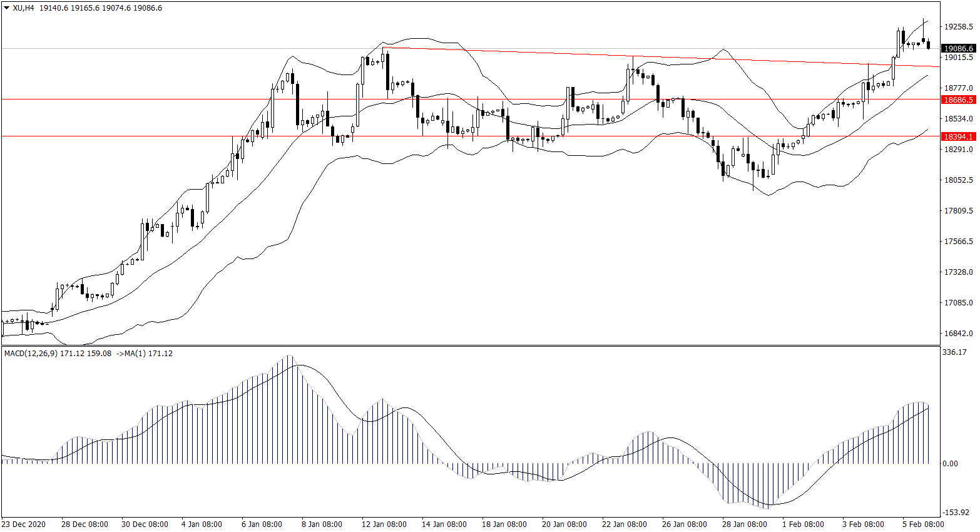This screenshot has width=980, height=532.
Task: Click the MACD(12,26,9) indicator label
Action: 31,354
